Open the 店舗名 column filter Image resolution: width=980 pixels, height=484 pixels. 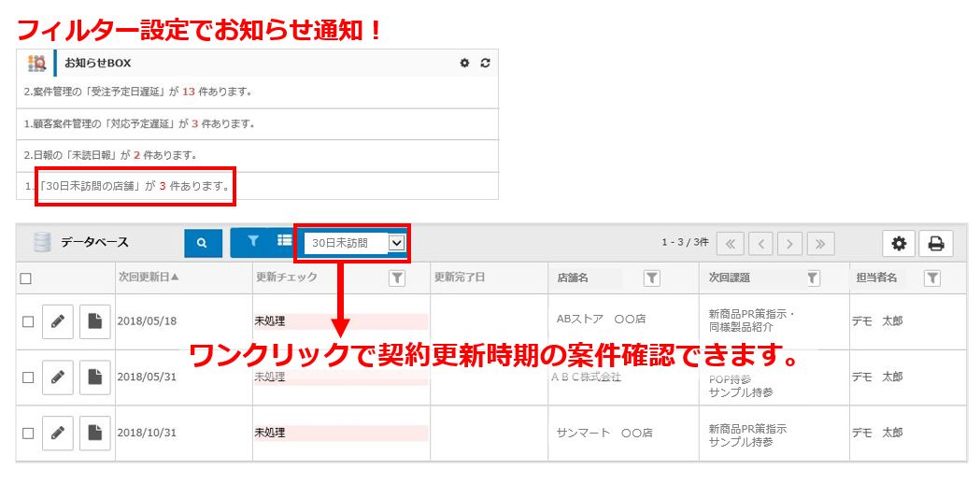(x=651, y=278)
